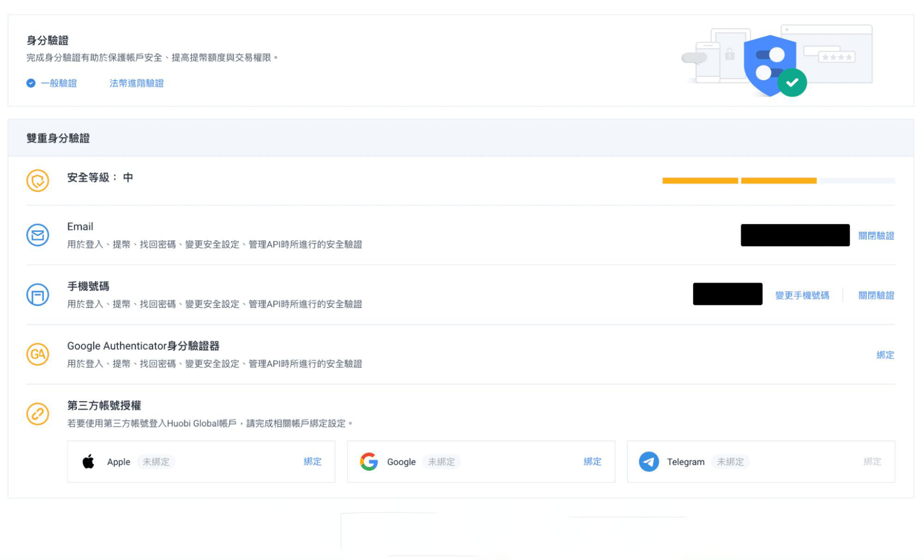Click the masked email address field
The width and height of the screenshot is (924, 560).
pos(795,235)
